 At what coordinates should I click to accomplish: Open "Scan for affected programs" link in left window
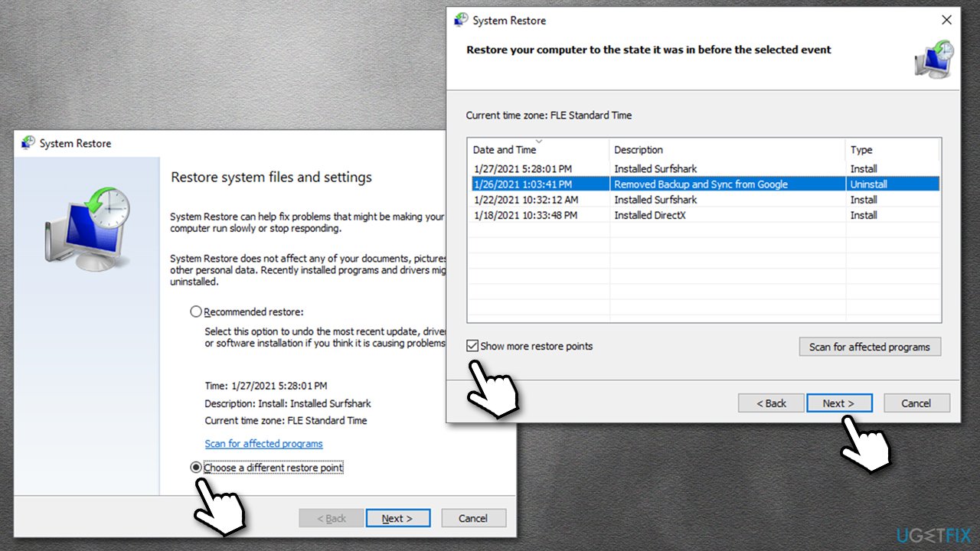pyautogui.click(x=263, y=443)
